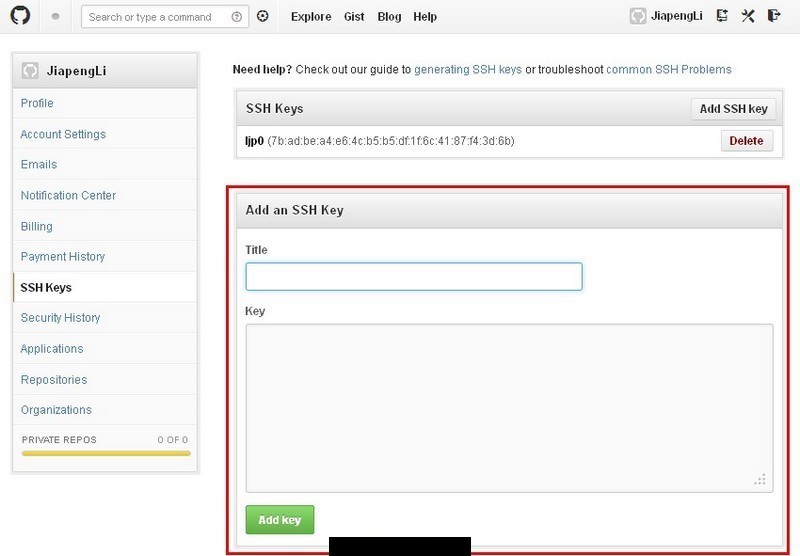Open Organizations section
Image resolution: width=800 pixels, height=556 pixels.
tap(105, 410)
